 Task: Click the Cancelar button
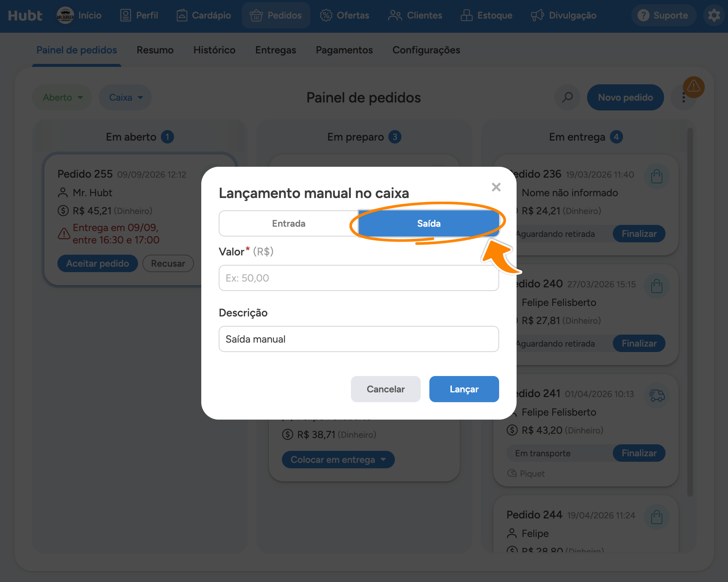386,389
